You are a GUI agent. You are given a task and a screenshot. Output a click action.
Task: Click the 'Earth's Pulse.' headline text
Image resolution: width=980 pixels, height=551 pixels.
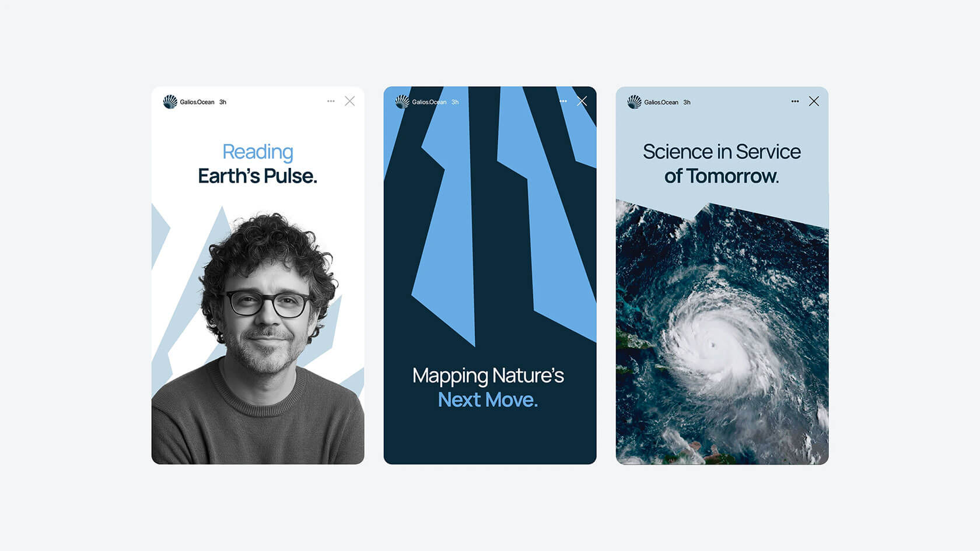(x=257, y=176)
